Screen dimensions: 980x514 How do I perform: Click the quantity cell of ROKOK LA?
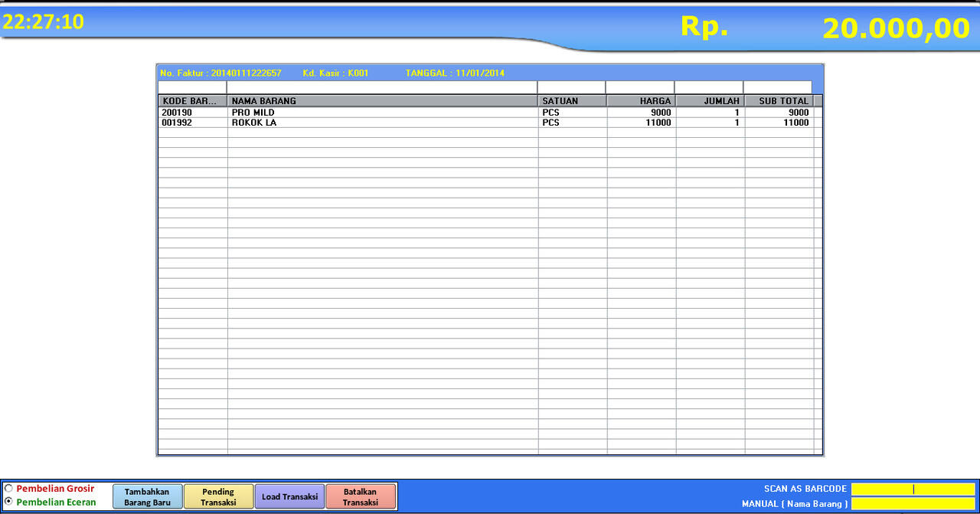coord(710,123)
